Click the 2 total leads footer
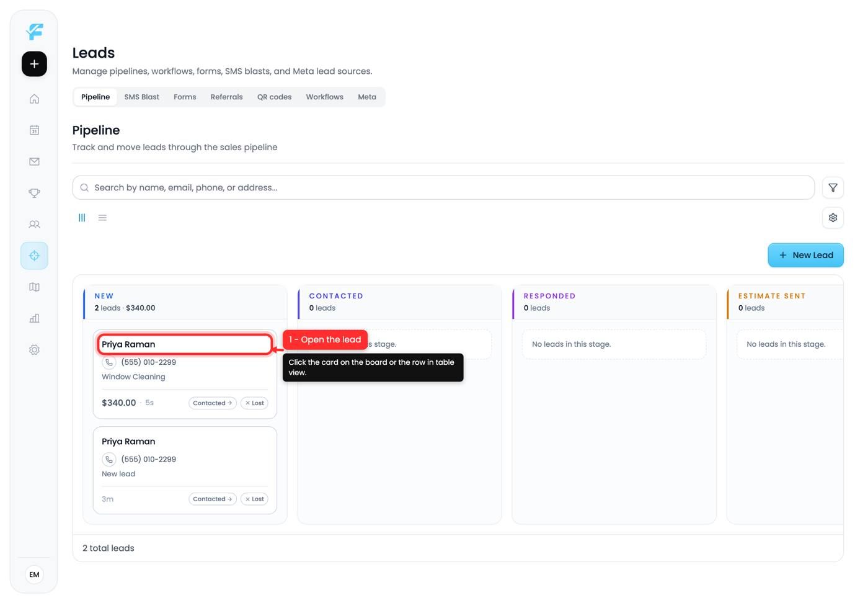Screen dimensions: 868x603 coord(108,548)
